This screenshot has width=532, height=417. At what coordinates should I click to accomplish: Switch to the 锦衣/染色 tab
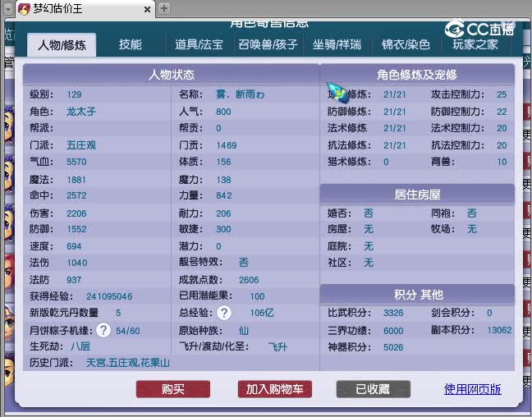(406, 44)
